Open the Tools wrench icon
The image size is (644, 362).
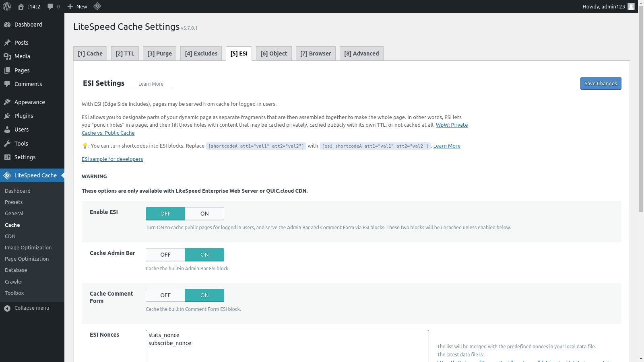click(7, 143)
